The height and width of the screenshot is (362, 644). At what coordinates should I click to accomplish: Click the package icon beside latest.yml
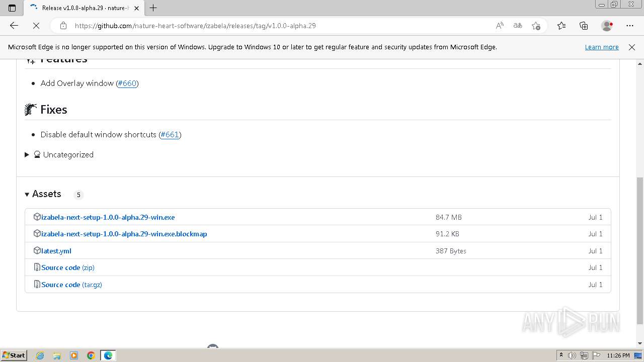pyautogui.click(x=37, y=250)
